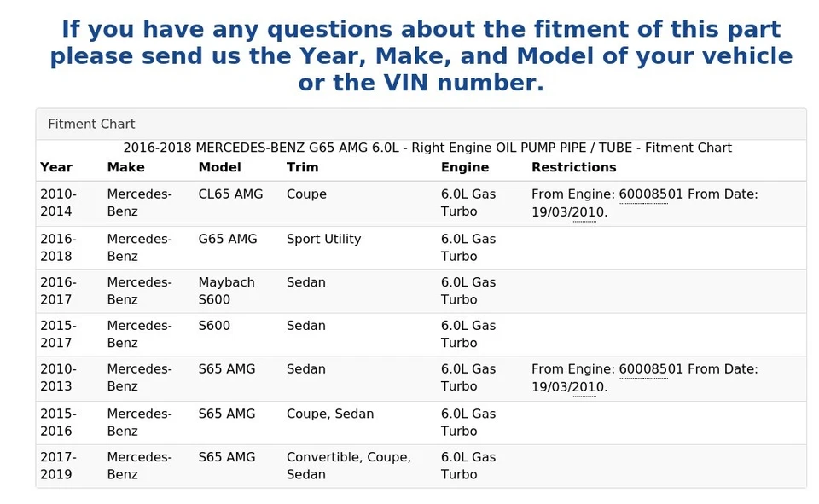This screenshot has height=504, width=819.
Task: Click the 2015-2017 year cell
Action: click(58, 334)
